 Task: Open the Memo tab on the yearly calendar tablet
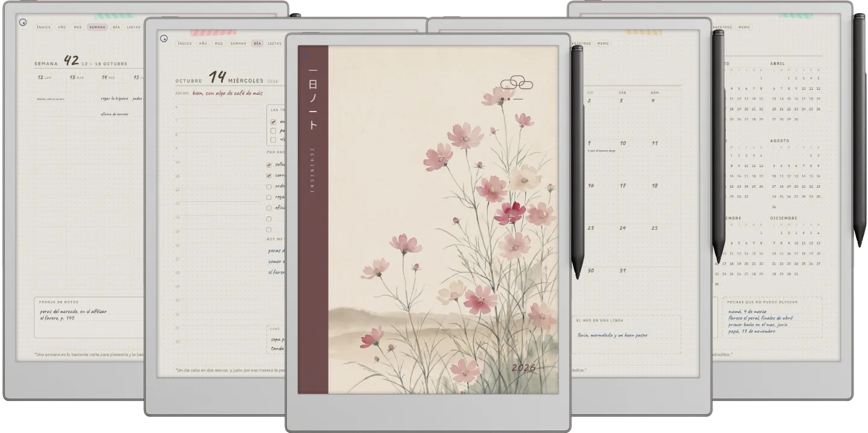744,27
